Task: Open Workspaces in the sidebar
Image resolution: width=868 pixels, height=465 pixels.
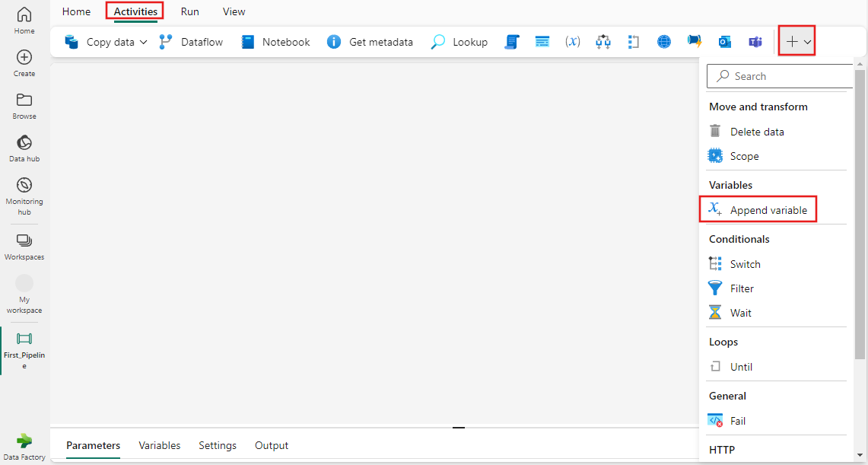Action: point(24,247)
